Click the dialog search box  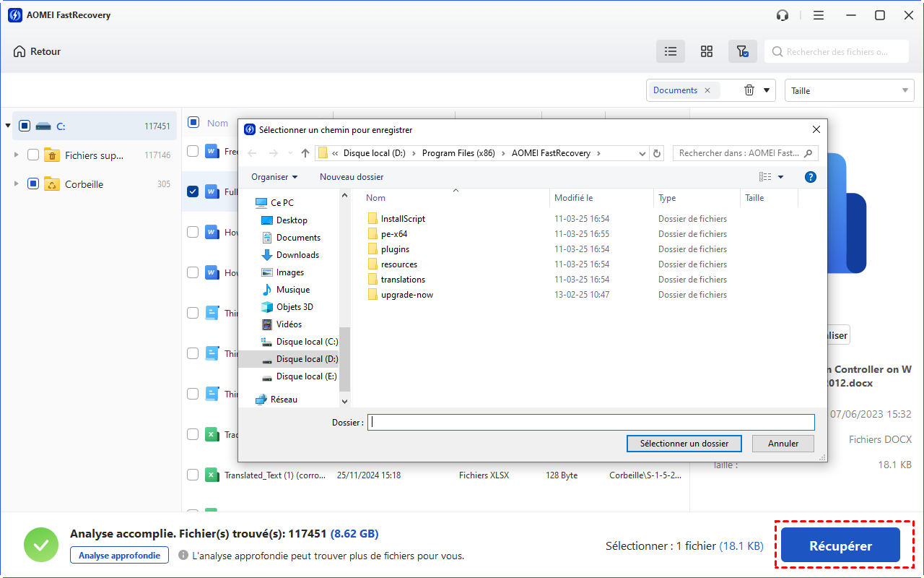(745, 153)
